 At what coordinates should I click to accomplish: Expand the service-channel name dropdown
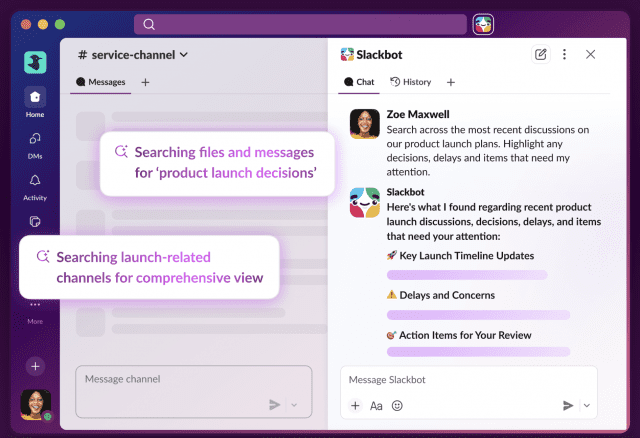point(184,55)
